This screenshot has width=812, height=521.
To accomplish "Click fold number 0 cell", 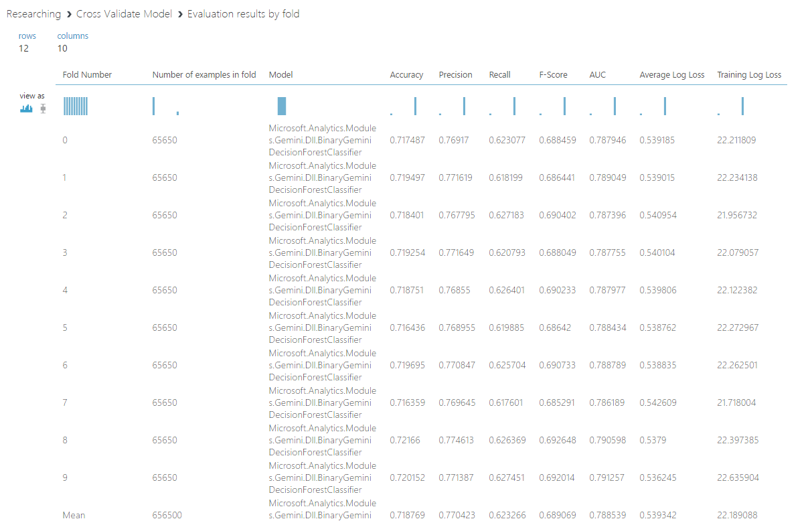I will pos(65,140).
